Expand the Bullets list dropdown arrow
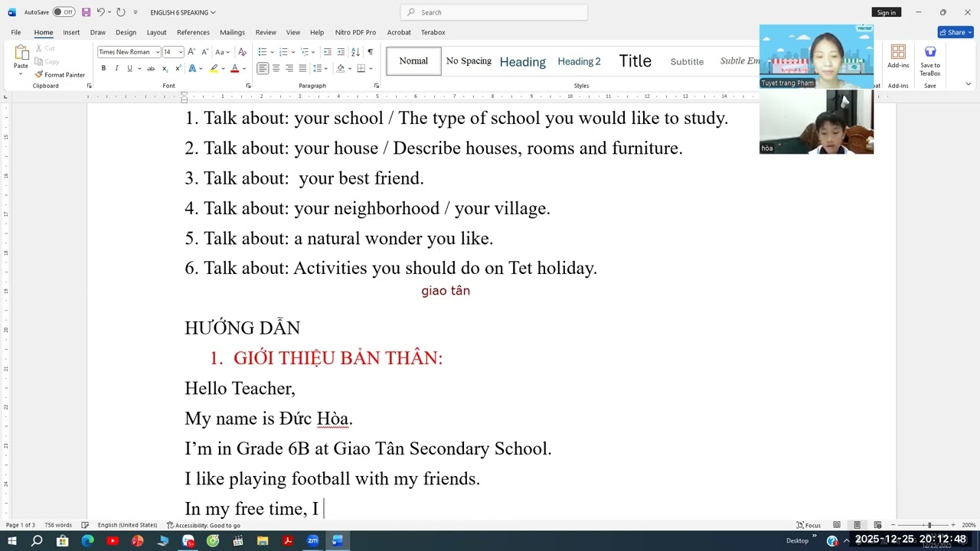The height and width of the screenshot is (551, 980). point(272,52)
